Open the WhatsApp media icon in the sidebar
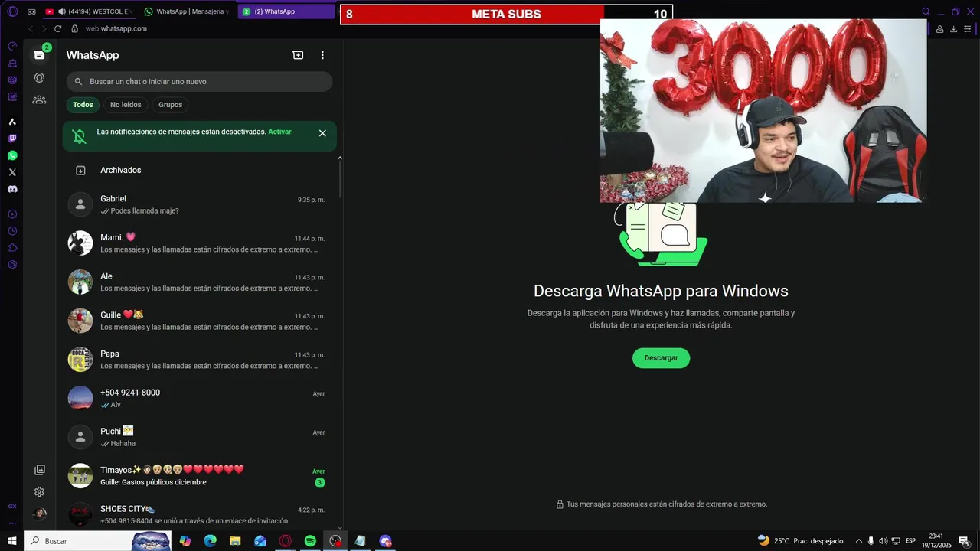 (x=39, y=470)
